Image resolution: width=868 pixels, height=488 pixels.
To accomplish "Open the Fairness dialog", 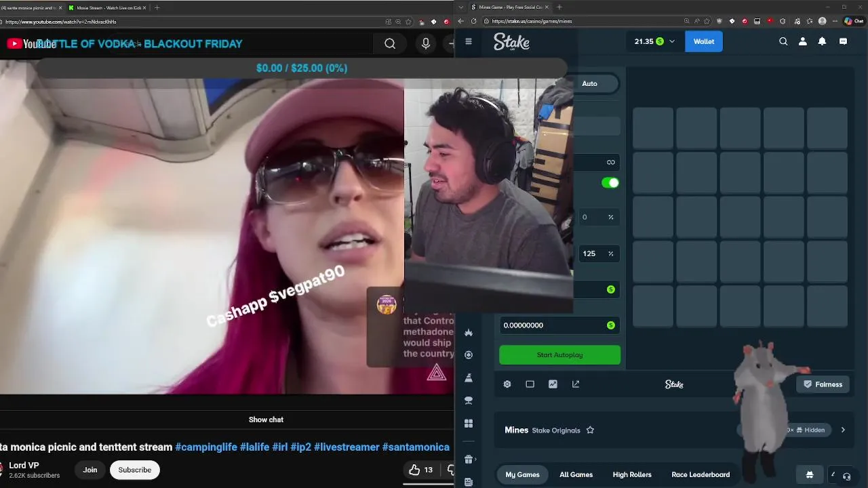I will click(x=823, y=384).
